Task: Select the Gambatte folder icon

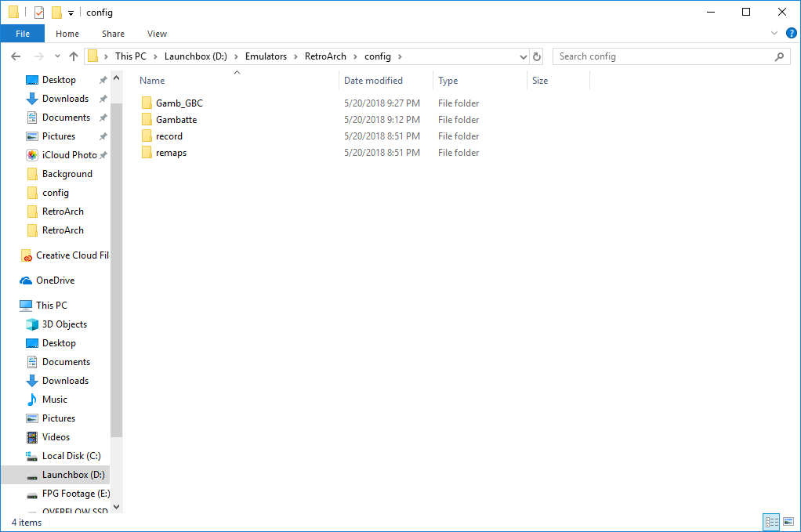Action: [x=147, y=119]
